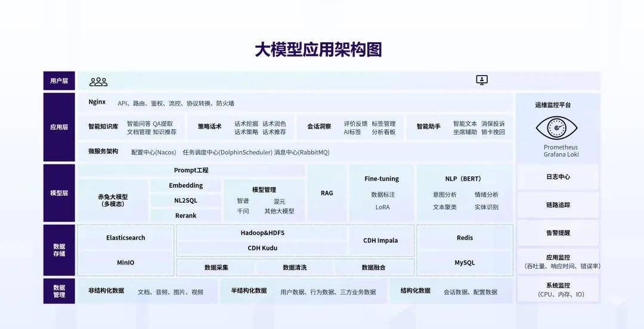Click the RAG module block

(x=327, y=193)
